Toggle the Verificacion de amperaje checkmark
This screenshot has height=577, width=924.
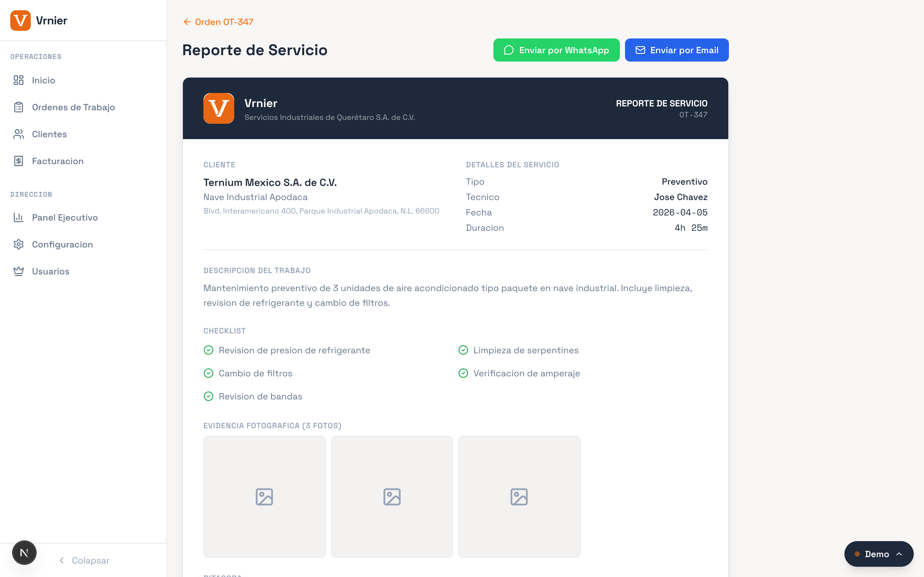[x=464, y=373]
